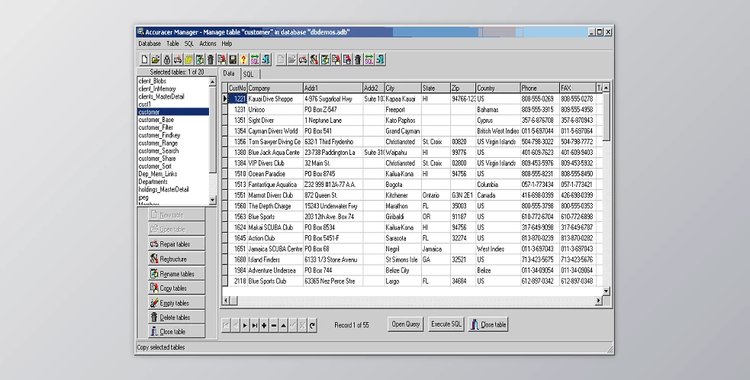The image size is (750, 380).
Task: Click the triangle edit-record navigator button
Action: [x=283, y=325]
